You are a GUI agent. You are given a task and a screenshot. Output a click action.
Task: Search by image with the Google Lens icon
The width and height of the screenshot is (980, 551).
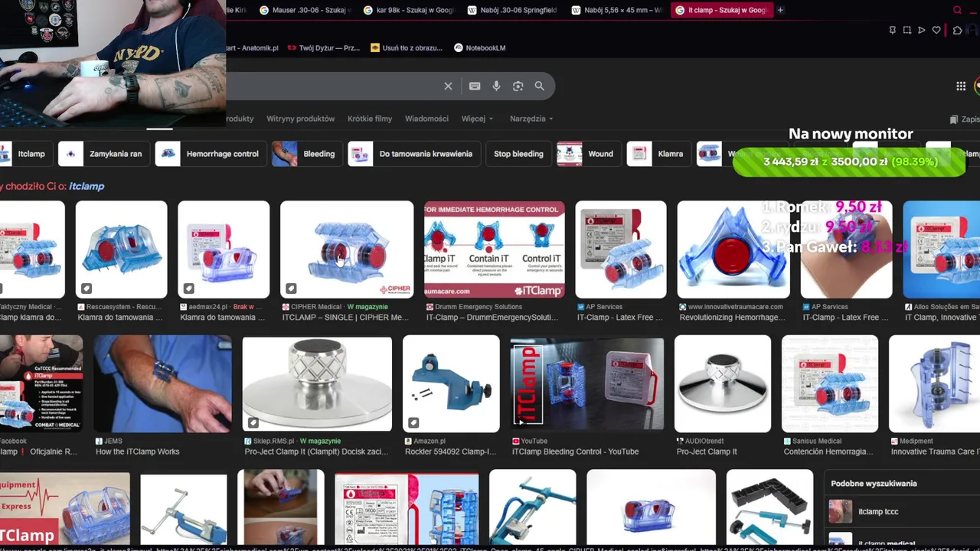(x=518, y=86)
